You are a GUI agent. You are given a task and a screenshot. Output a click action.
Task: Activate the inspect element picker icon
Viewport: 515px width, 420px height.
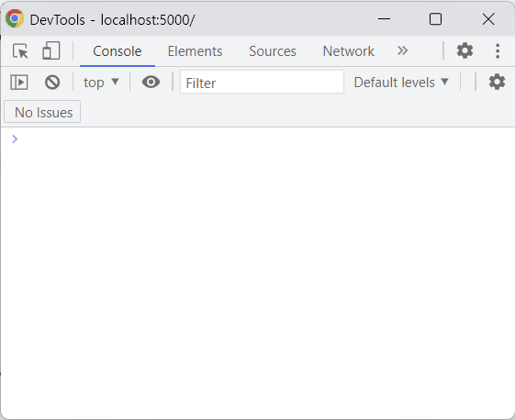tap(20, 51)
